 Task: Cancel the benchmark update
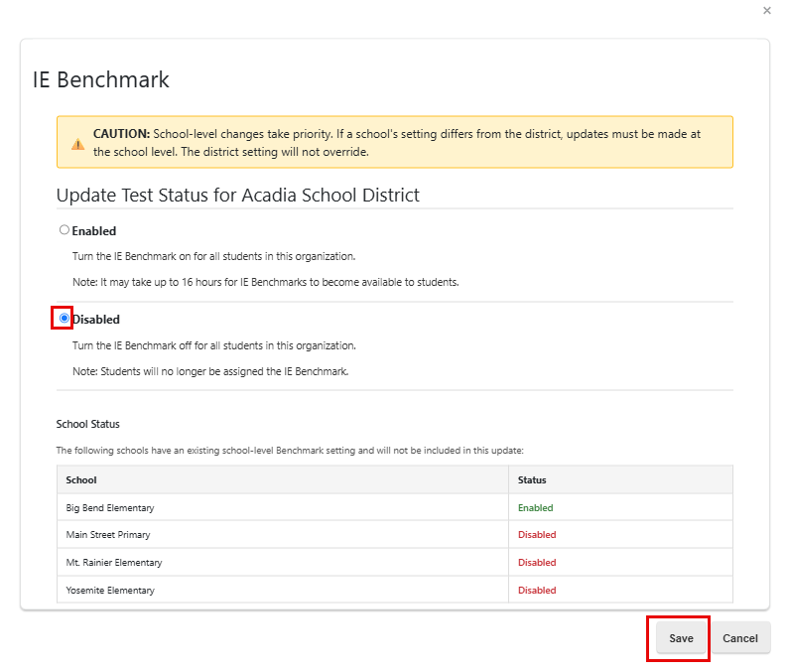[x=740, y=638]
